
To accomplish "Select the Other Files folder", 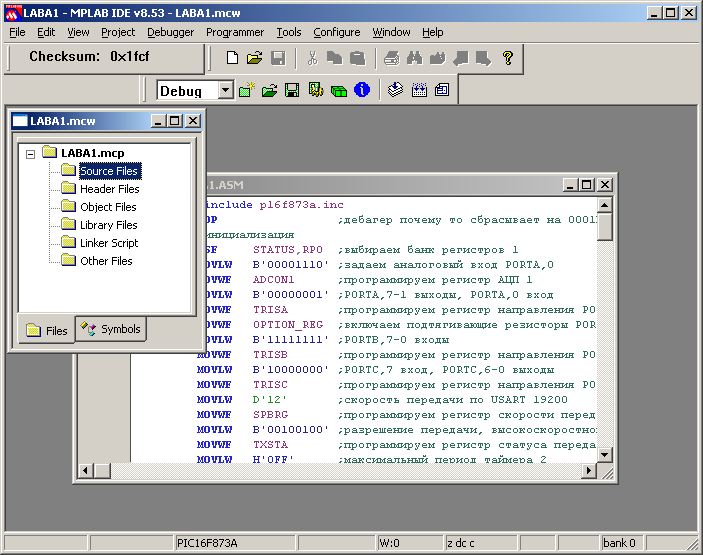I will (x=106, y=260).
